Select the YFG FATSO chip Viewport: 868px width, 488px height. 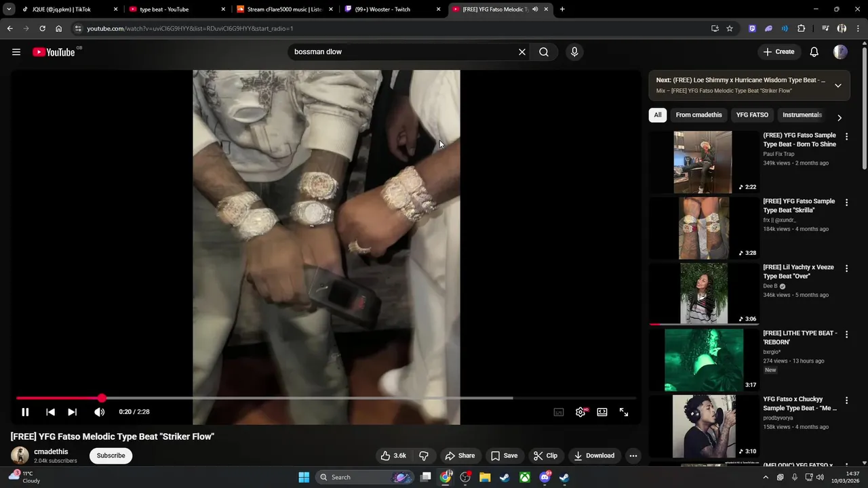point(752,115)
